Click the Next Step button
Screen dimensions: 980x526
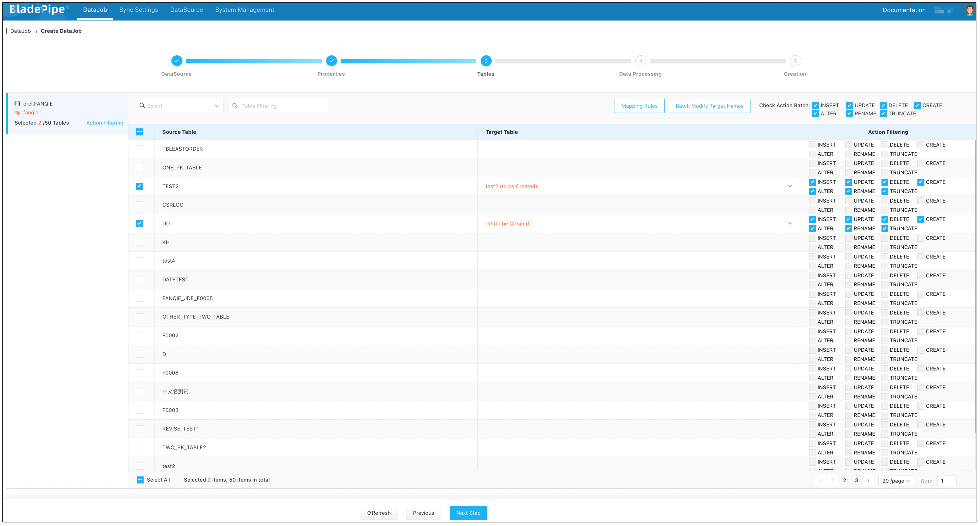[x=468, y=513]
